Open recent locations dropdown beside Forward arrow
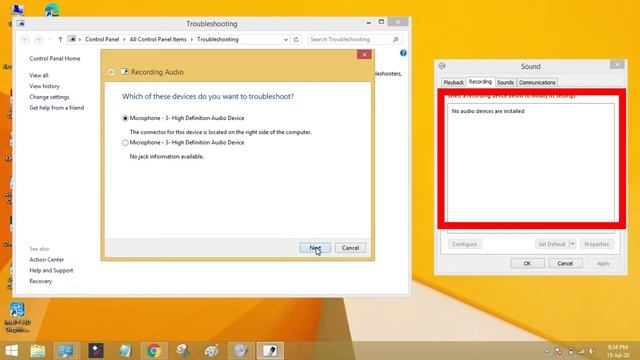This screenshot has height=360, width=640. [49, 40]
